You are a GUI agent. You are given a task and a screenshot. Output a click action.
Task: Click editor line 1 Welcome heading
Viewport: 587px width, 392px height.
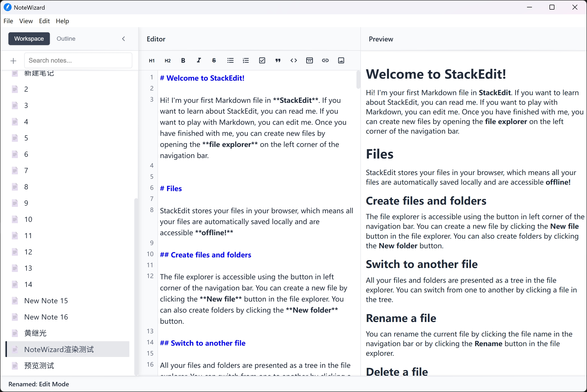pos(202,78)
